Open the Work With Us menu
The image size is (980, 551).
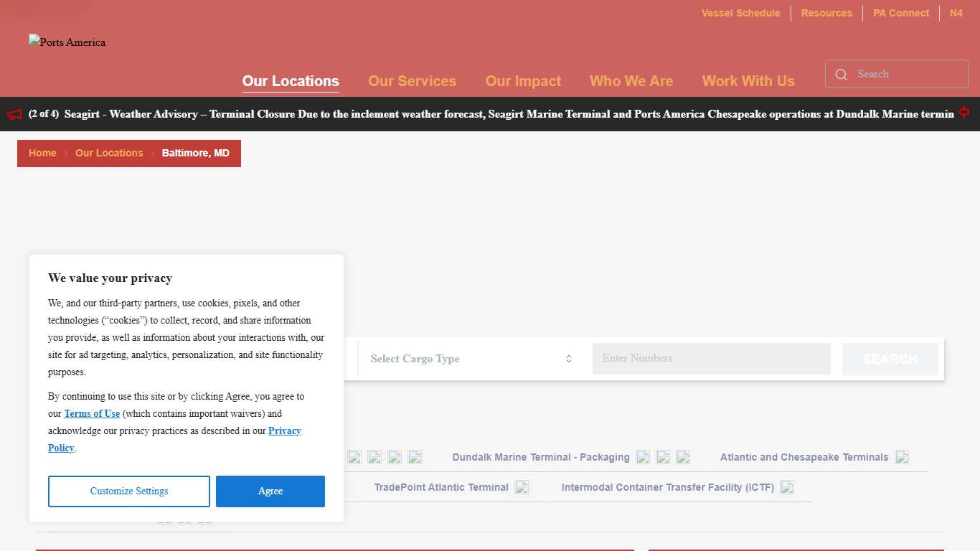click(748, 81)
